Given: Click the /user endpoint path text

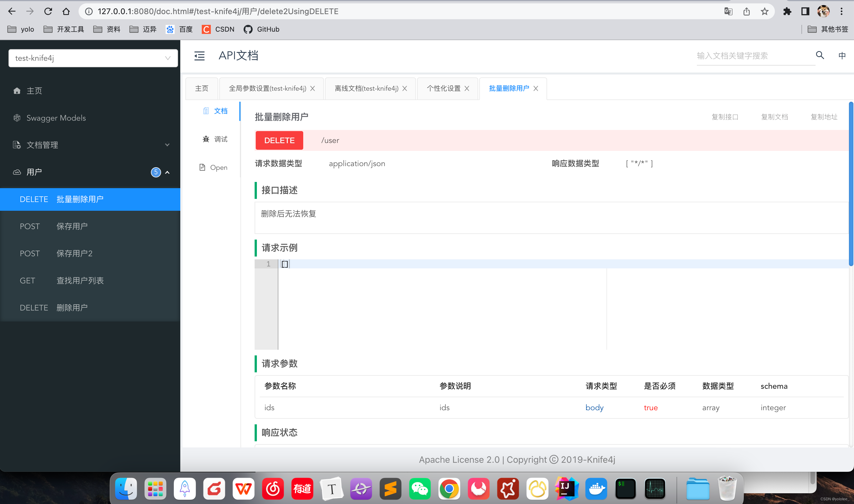Looking at the screenshot, I should (330, 140).
